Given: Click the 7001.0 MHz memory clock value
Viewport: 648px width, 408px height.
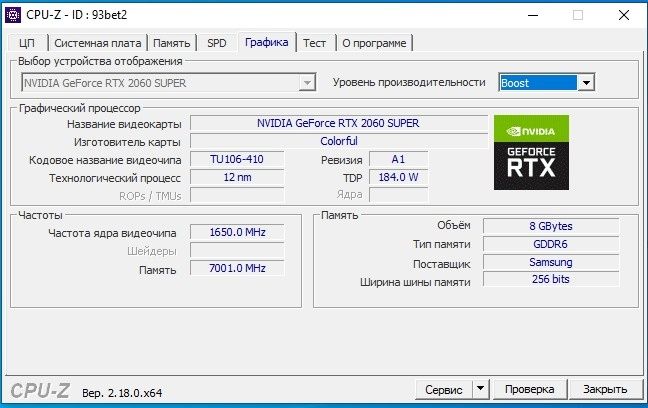Looking at the screenshot, I should pos(237,268).
